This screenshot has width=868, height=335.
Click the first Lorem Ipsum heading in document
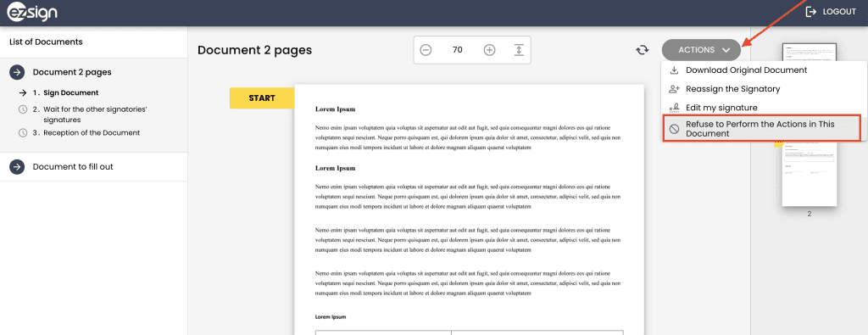(x=336, y=109)
